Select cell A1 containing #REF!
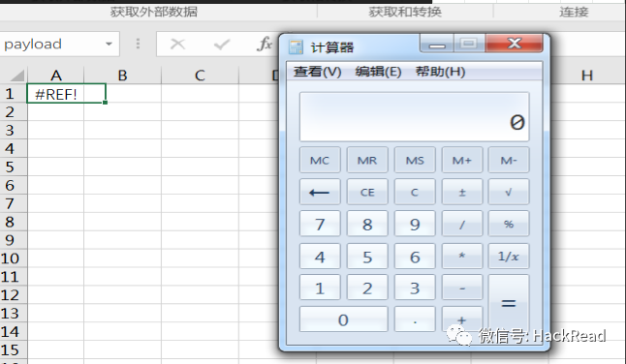626x364 pixels. pos(66,94)
